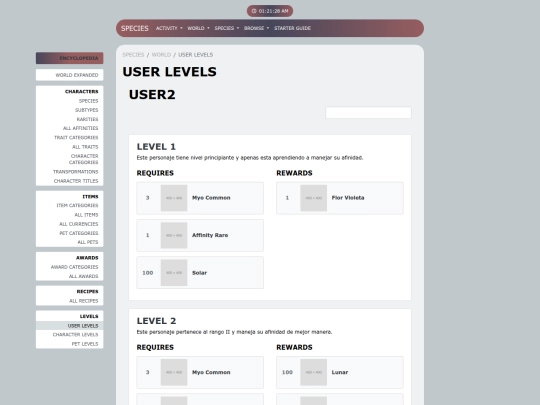Click the Species breadcrumb link
The height and width of the screenshot is (405, 540).
click(133, 55)
